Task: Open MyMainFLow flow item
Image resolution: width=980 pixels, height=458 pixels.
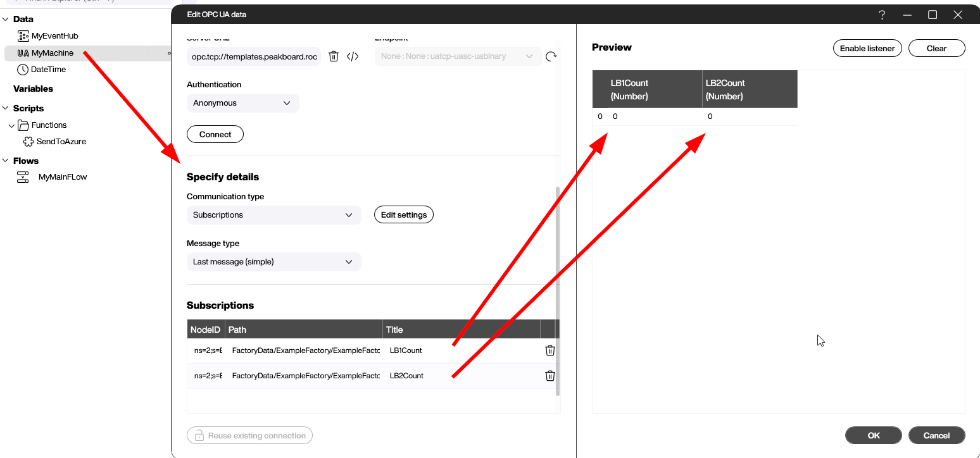Action: coord(63,177)
